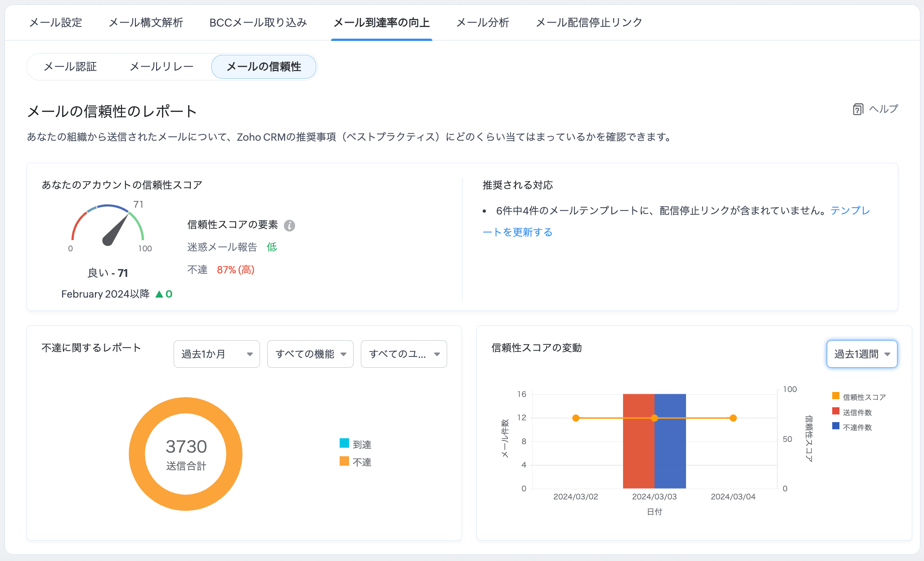924x561 pixels.
Task: Open the メール設定 tab
Action: point(56,22)
